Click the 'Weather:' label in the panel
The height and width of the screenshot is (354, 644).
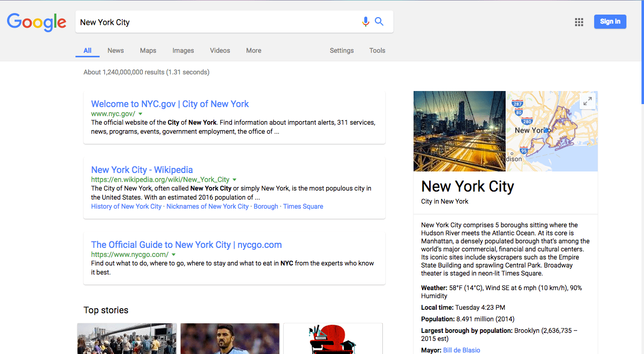point(434,288)
